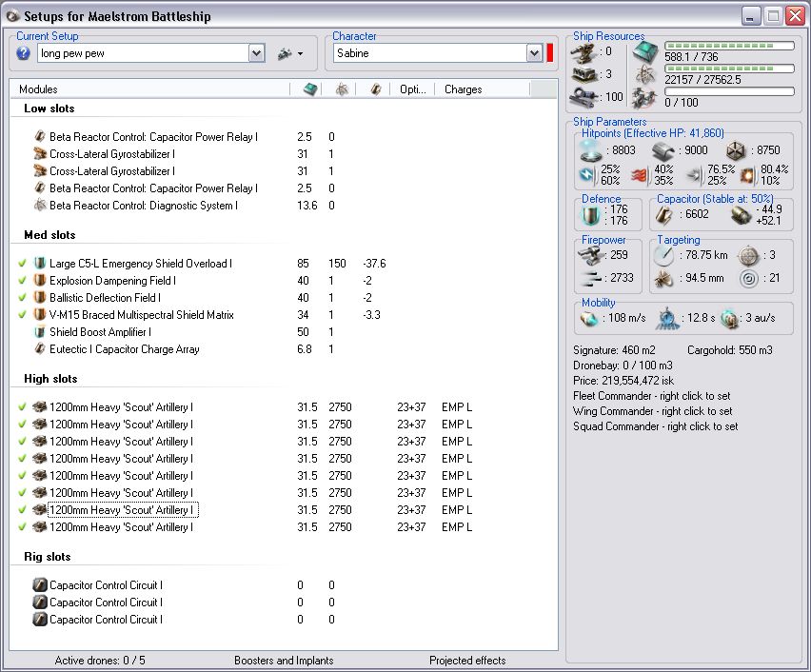Click the first Capacitor Power Relay I icon
This screenshot has height=672, width=811.
40,136
